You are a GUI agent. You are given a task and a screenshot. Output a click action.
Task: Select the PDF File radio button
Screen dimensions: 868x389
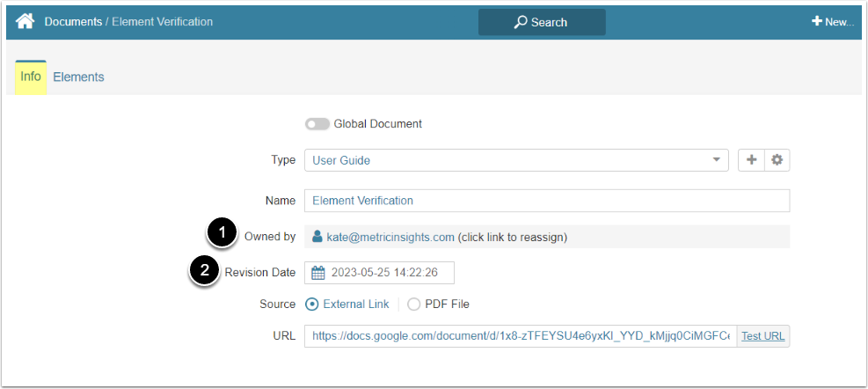coord(413,305)
